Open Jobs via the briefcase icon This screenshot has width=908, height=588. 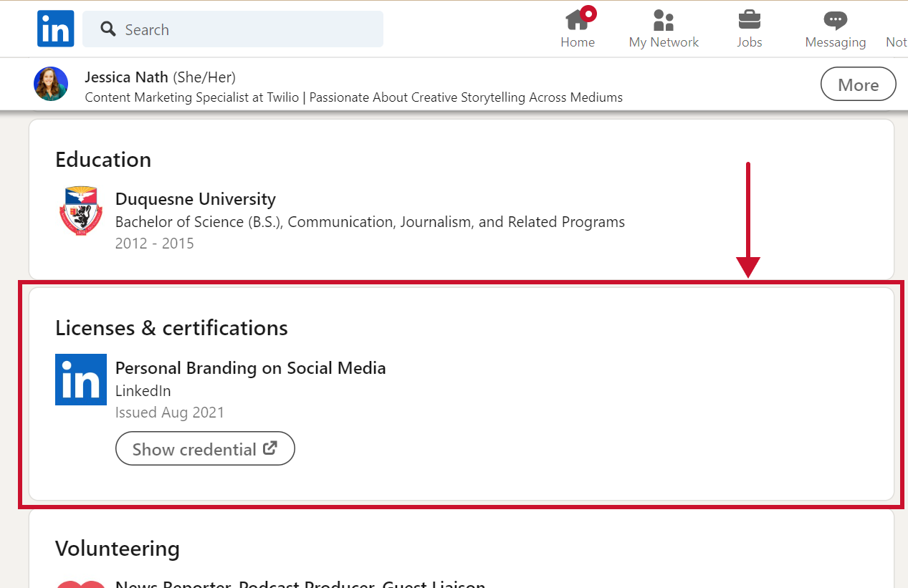coord(750,19)
